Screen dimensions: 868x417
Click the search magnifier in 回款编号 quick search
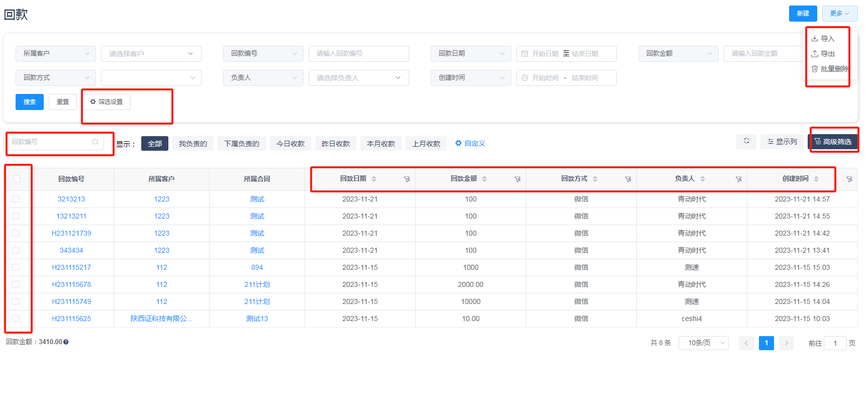tap(95, 142)
